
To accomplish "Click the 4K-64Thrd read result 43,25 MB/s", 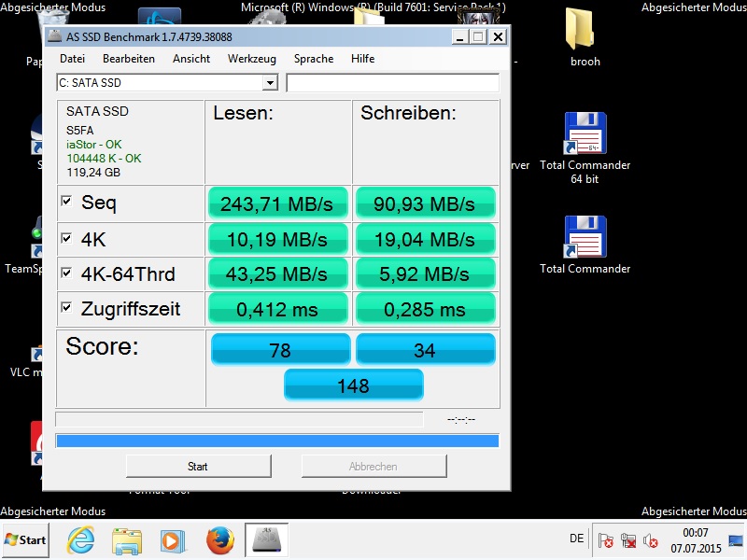I will pyautogui.click(x=277, y=273).
